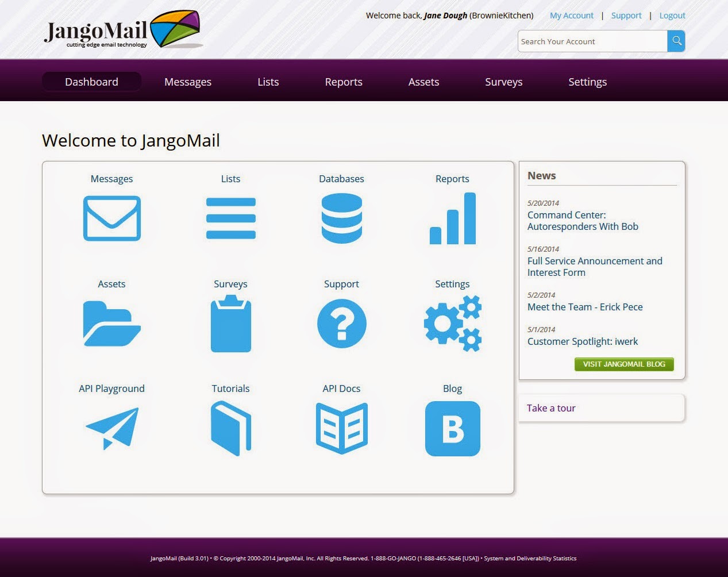The height and width of the screenshot is (577, 728).
Task: Click the API Docs label text
Action: click(x=342, y=388)
